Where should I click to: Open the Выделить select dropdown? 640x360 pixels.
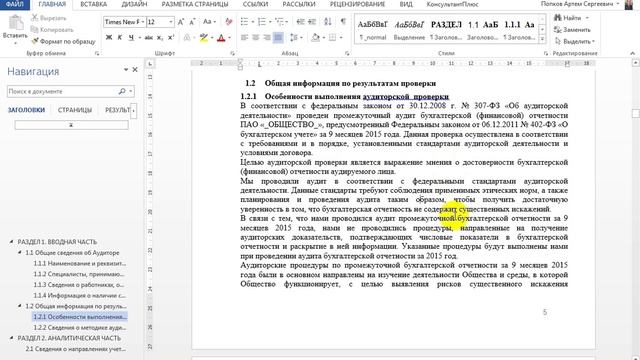(575, 41)
